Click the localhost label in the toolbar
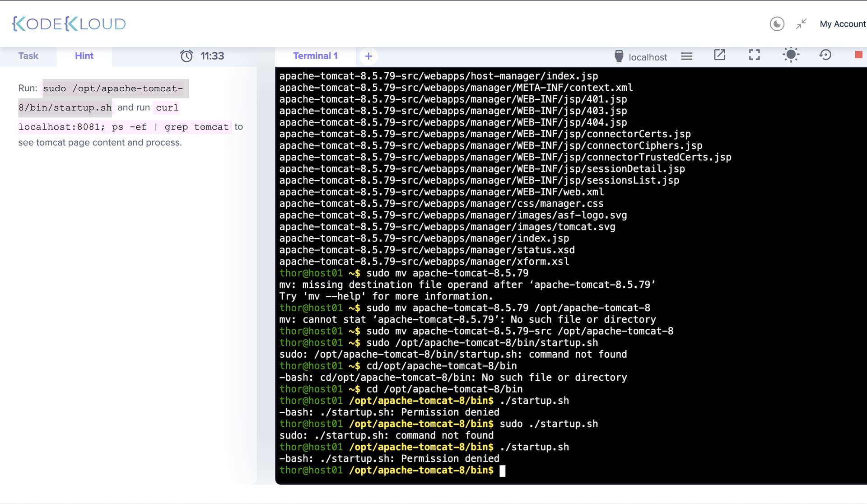This screenshot has width=867, height=504. [x=648, y=57]
